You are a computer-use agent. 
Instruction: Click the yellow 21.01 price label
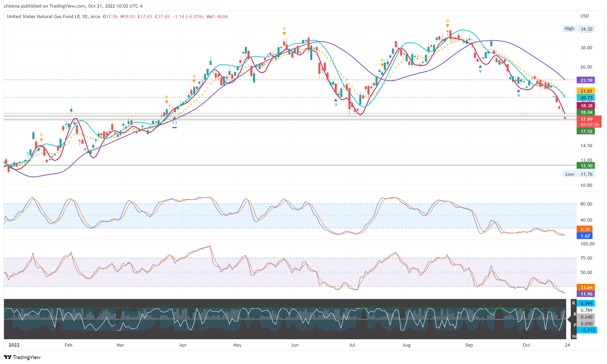(x=586, y=91)
